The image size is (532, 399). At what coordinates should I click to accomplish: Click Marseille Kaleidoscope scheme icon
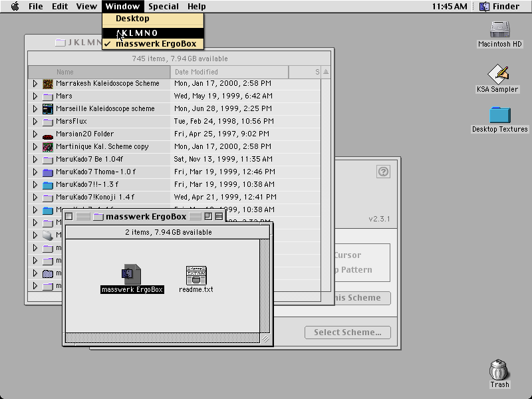pos(48,109)
